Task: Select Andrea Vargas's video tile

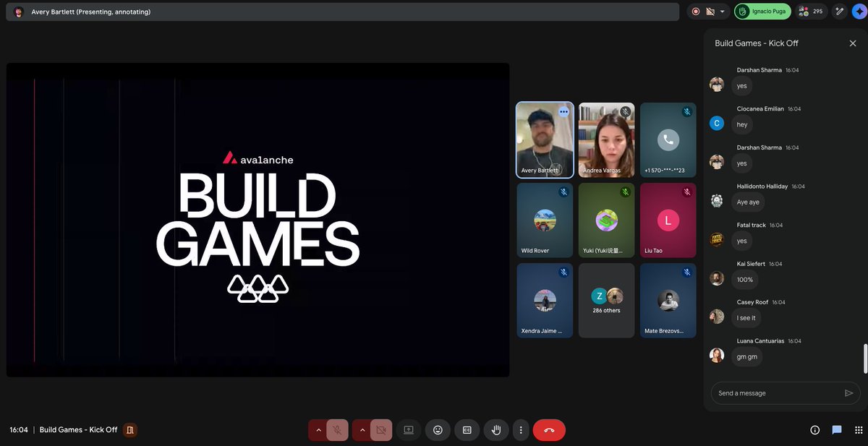Action: click(606, 140)
